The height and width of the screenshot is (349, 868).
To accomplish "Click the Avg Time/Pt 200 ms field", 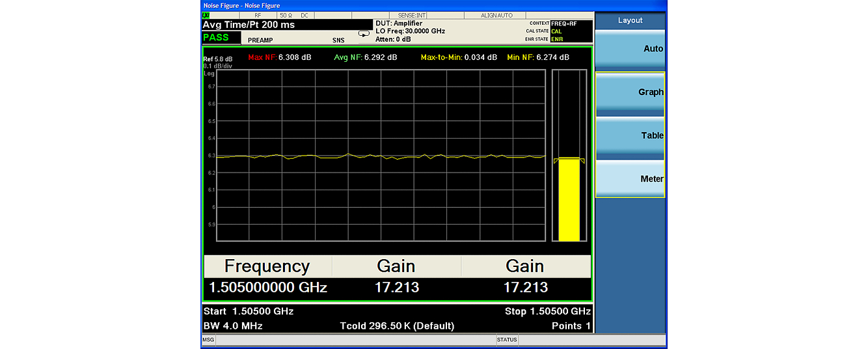I will coord(249,25).
